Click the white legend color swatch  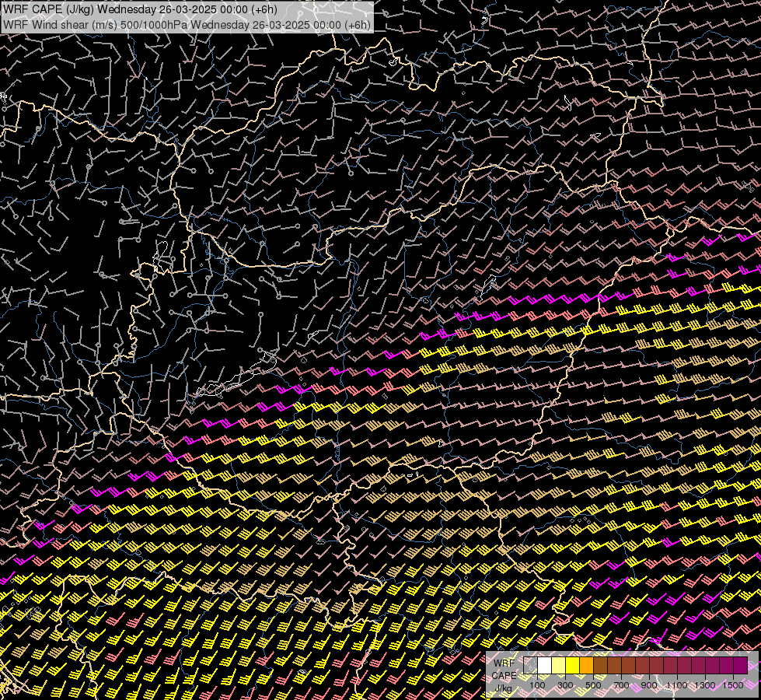[x=545, y=665]
